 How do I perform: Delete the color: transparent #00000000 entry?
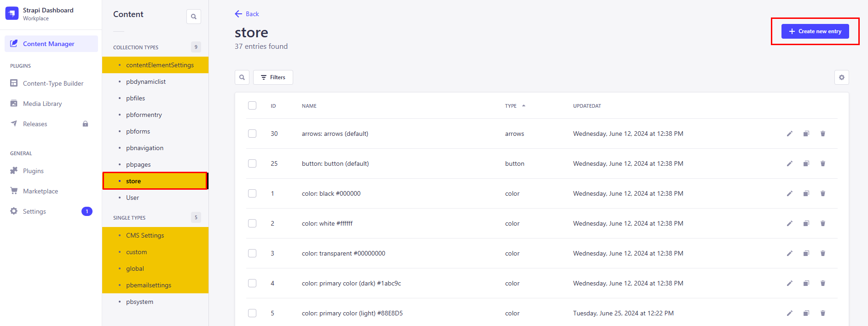[x=823, y=253]
